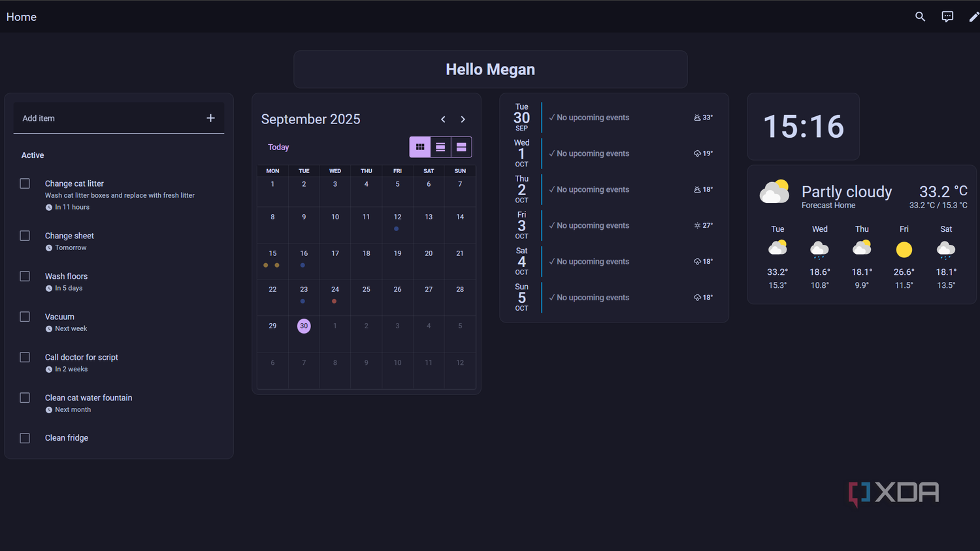Image resolution: width=980 pixels, height=551 pixels.
Task: Select September 24 in calendar
Action: point(335,298)
